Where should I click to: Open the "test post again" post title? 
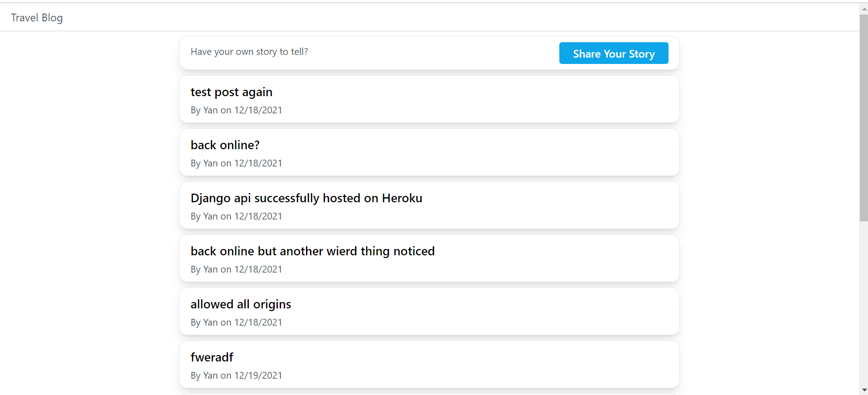pyautogui.click(x=231, y=92)
